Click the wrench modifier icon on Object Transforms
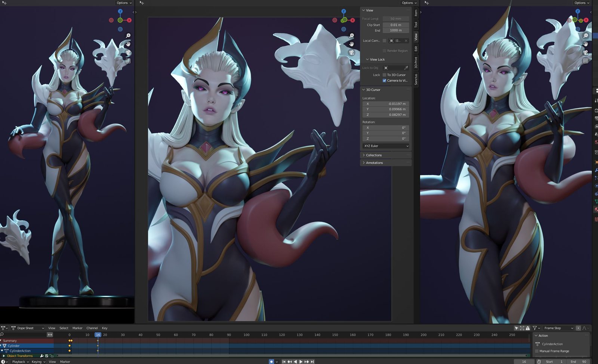Image resolution: width=598 pixels, height=364 pixels. click(42, 356)
